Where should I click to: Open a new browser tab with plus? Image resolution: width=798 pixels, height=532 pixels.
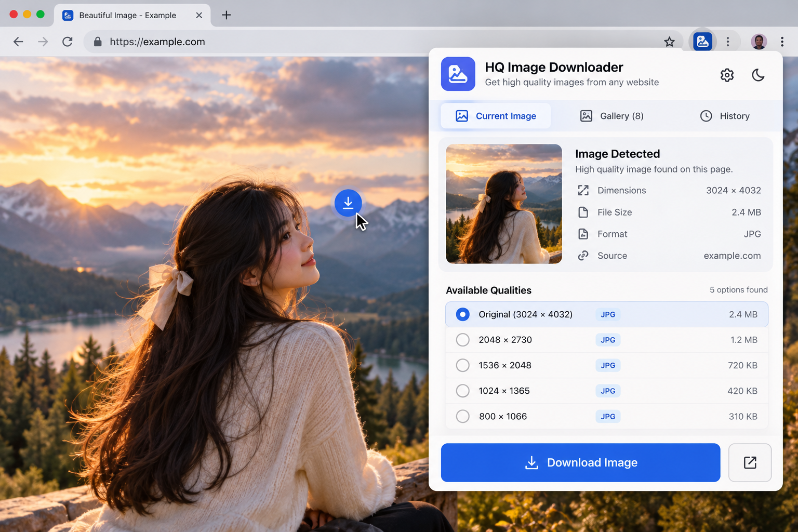point(226,15)
